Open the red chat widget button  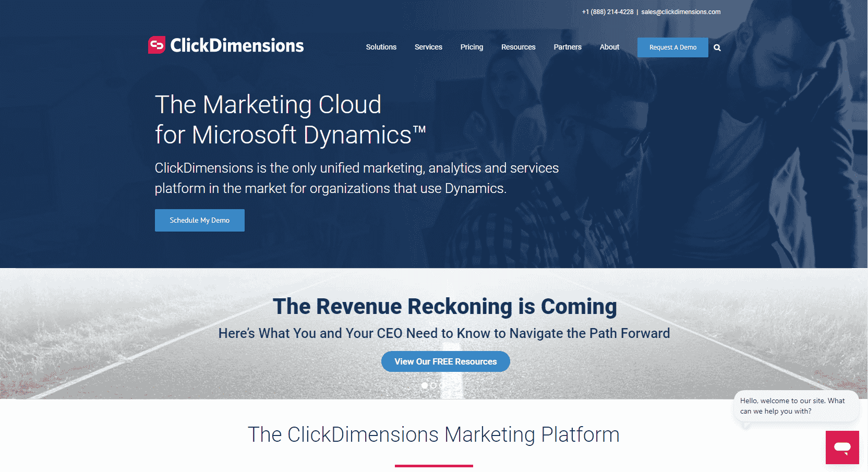pyautogui.click(x=842, y=447)
